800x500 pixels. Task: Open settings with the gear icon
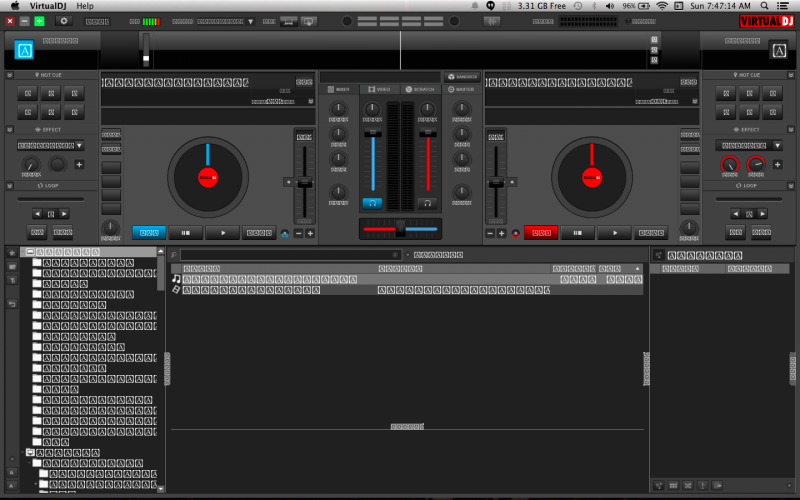65,20
